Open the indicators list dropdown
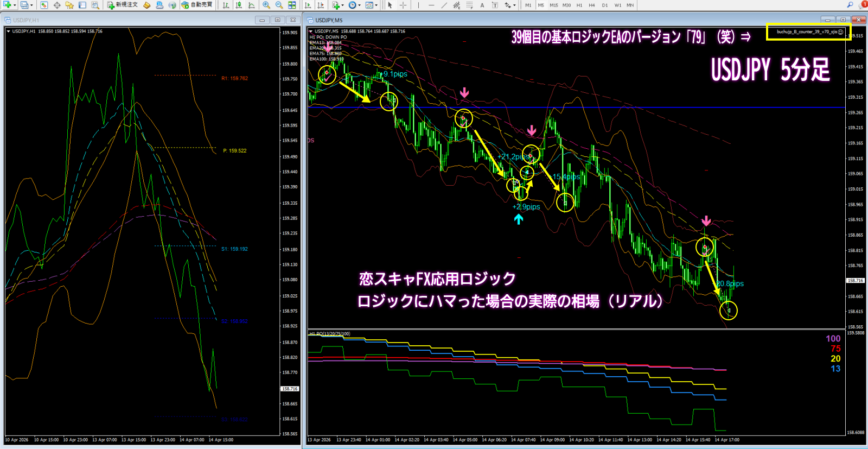 (x=342, y=5)
